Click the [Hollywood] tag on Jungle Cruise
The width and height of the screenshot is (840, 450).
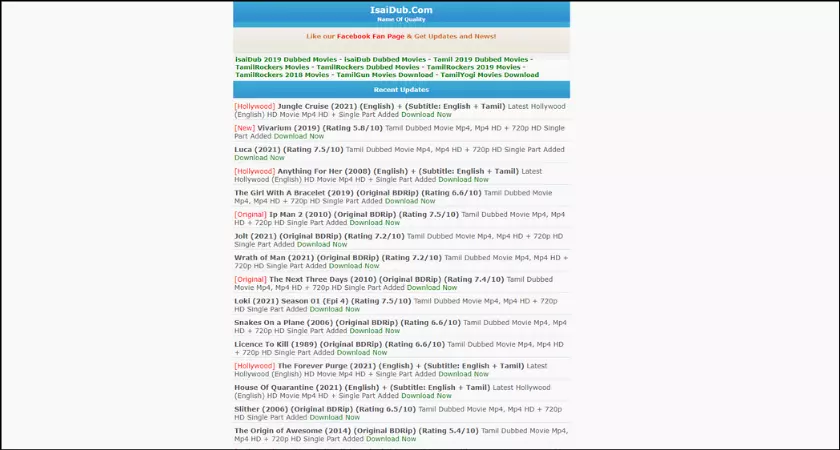click(x=254, y=107)
